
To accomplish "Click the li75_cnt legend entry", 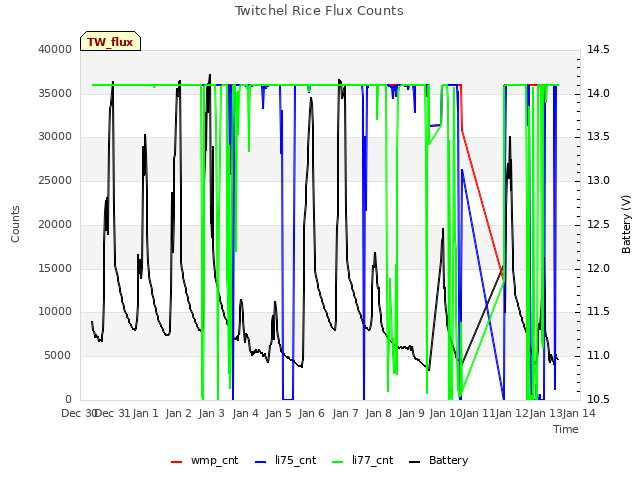I will [x=286, y=460].
